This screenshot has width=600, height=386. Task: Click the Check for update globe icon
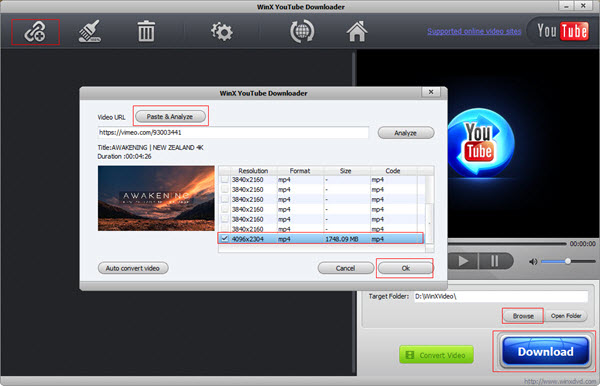[302, 31]
